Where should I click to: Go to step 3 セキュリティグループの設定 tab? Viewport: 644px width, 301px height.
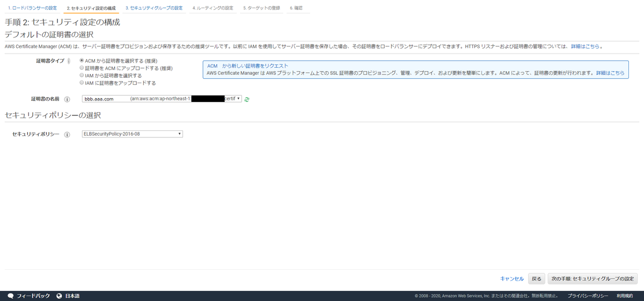point(153,8)
